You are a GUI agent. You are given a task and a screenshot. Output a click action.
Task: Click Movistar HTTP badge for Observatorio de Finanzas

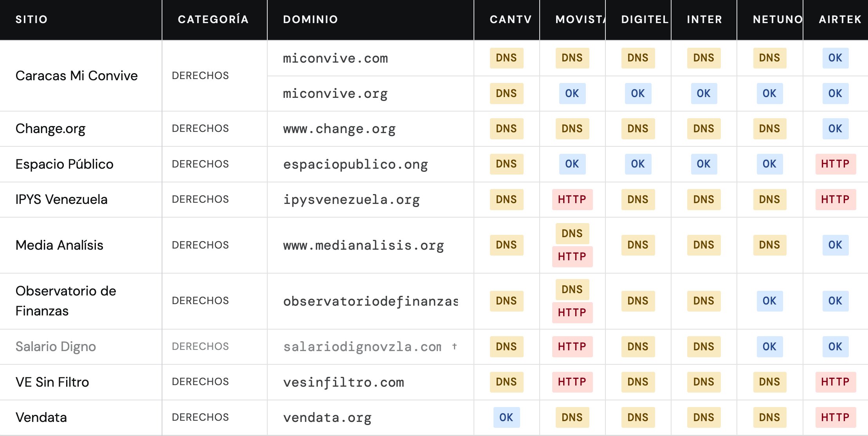(572, 313)
